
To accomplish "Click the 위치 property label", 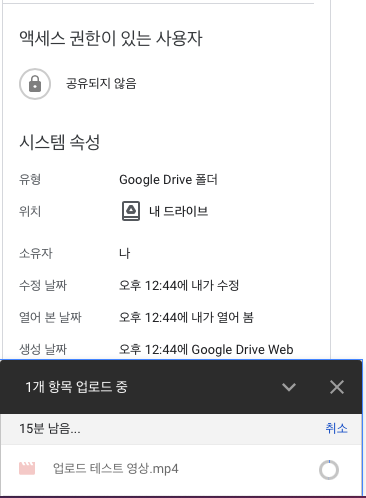I will pos(30,211).
